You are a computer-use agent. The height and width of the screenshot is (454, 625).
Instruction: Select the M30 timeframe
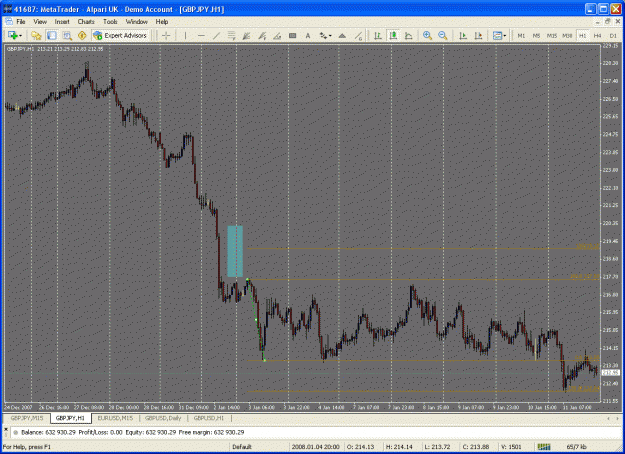[567, 35]
